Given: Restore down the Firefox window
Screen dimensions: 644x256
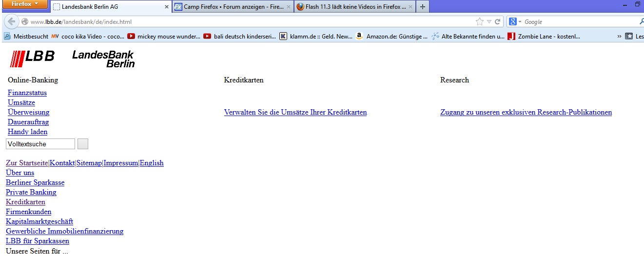Looking at the screenshot, I should pyautogui.click(x=637, y=4).
